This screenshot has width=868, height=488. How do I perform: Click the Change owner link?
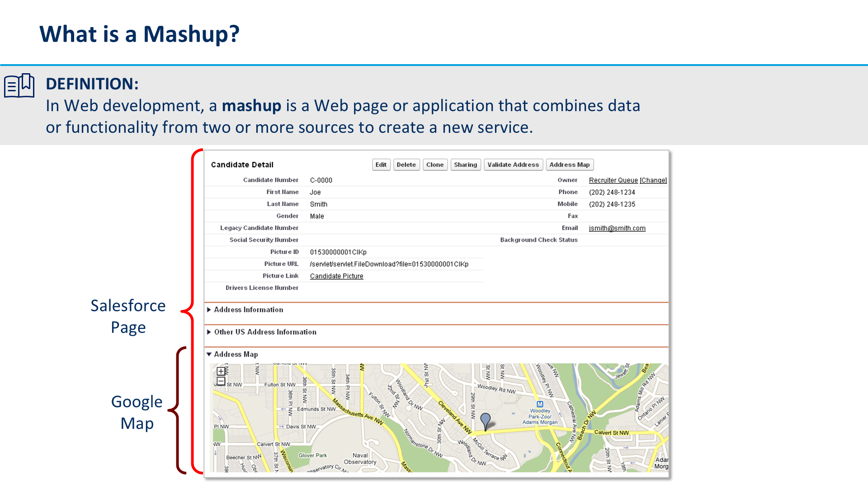pyautogui.click(x=653, y=180)
